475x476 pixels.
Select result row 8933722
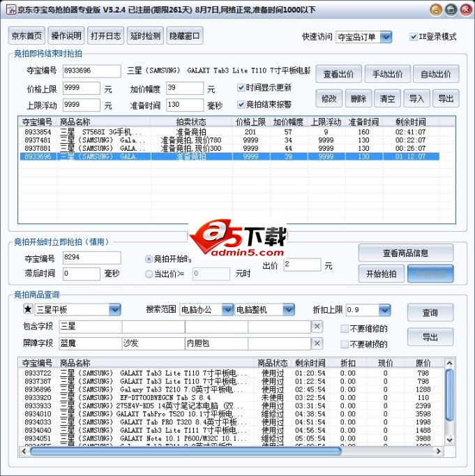point(232,373)
